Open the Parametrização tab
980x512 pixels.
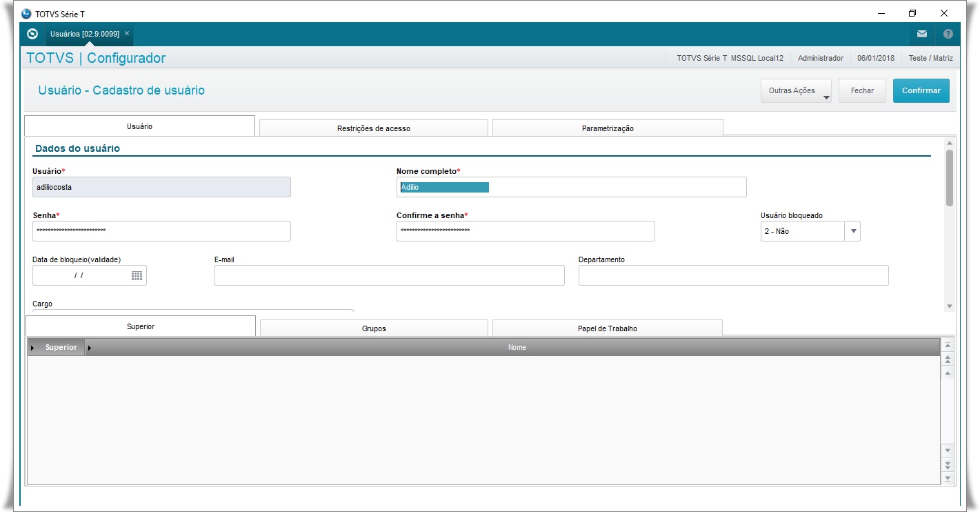coord(608,128)
